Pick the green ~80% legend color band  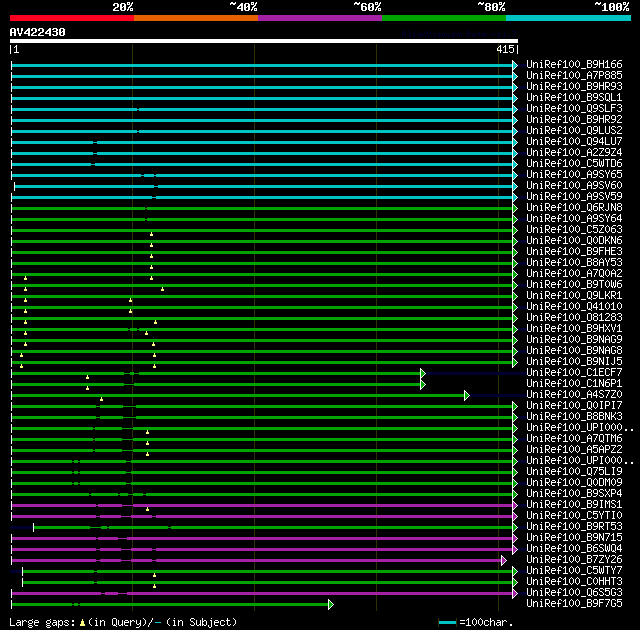443,17
